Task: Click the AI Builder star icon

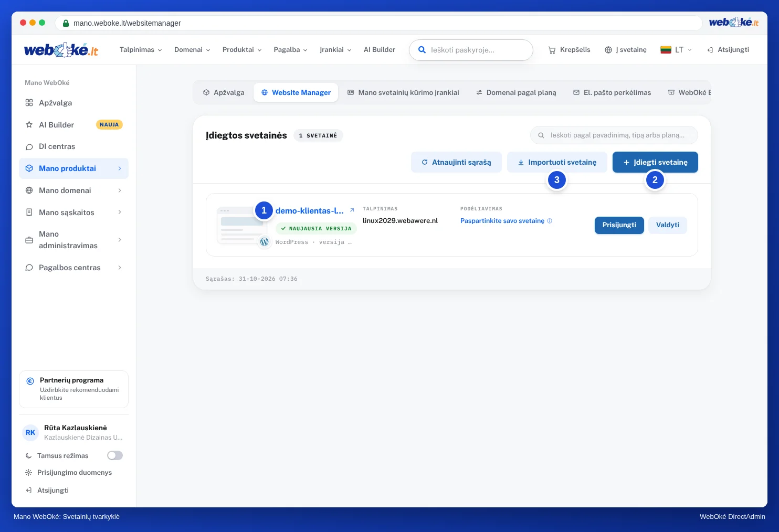Action: click(29, 125)
